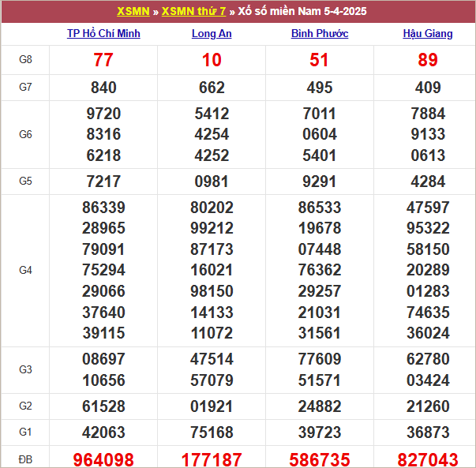This screenshot has width=476, height=468.
Task: Click G4 number 20289
Action: 428,271
